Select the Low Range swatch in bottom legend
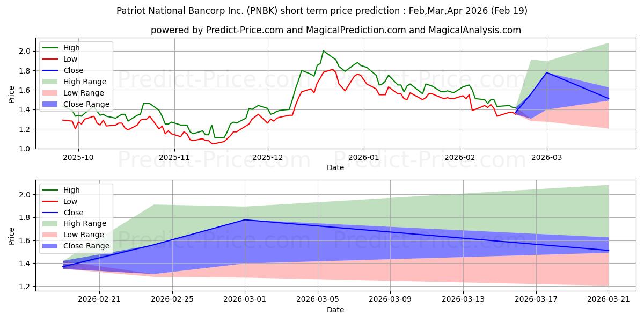 click(x=51, y=235)
